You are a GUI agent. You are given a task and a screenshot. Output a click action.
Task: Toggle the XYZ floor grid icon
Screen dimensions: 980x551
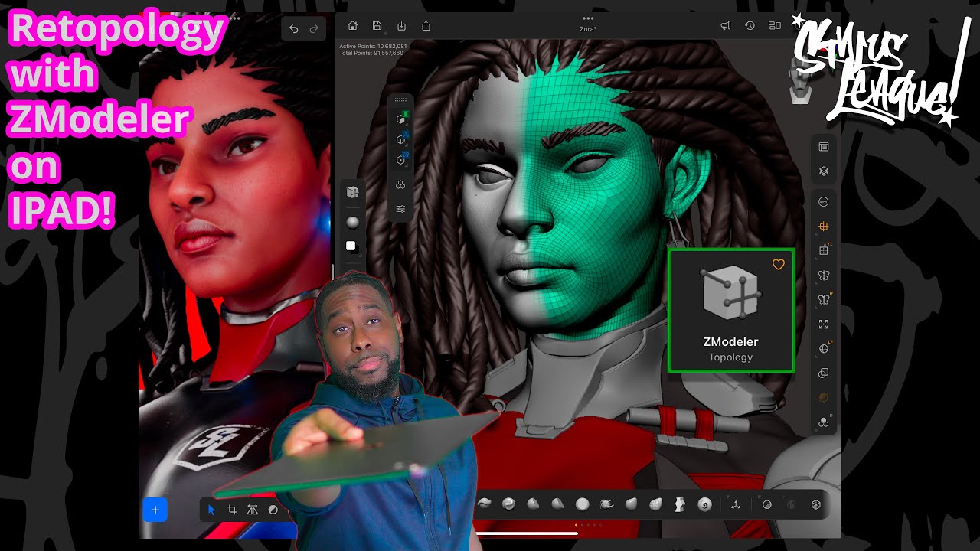pyautogui.click(x=824, y=251)
